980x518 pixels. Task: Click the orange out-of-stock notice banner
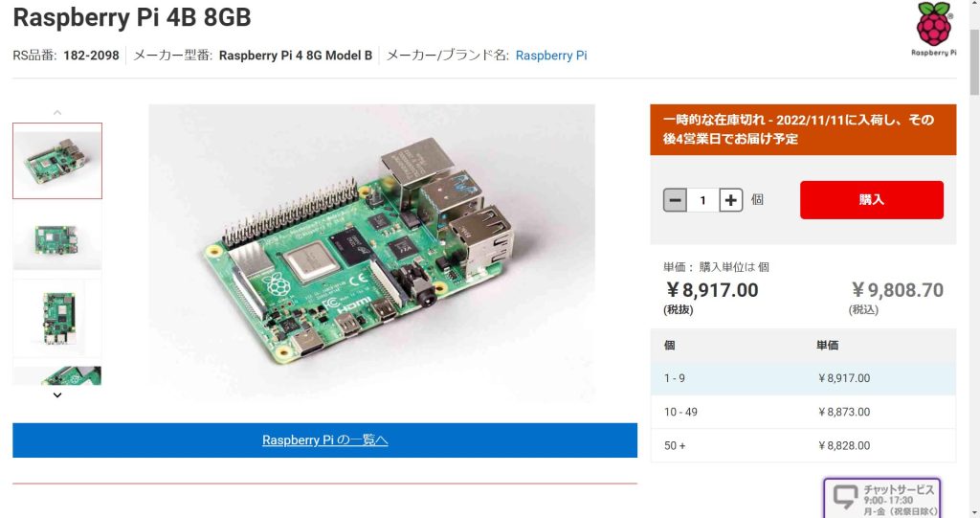click(x=803, y=129)
